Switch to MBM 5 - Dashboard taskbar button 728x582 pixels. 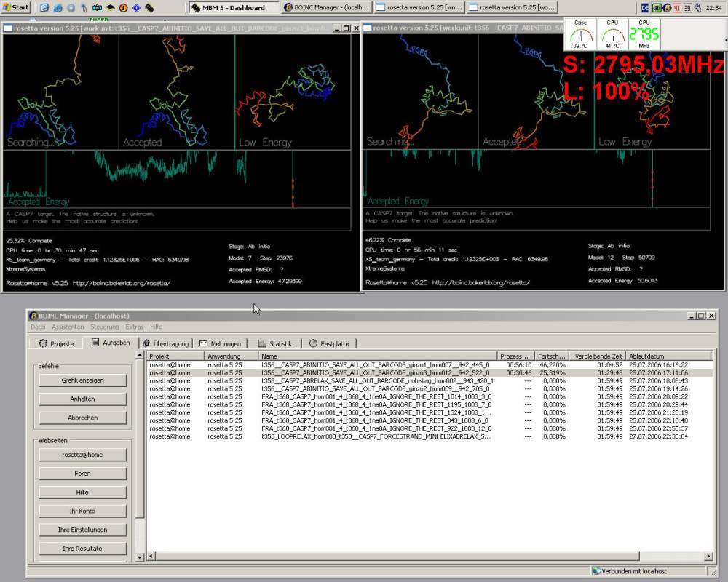234,7
